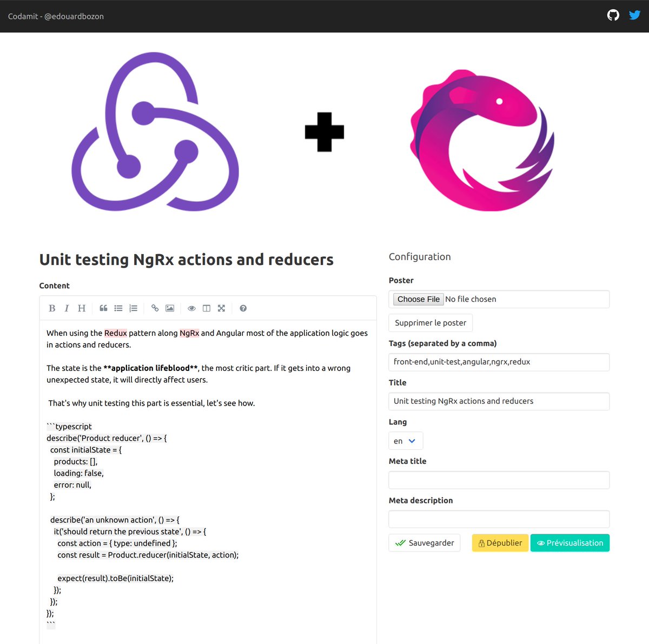The height and width of the screenshot is (644, 649).
Task: Click the misspelled word NgRx in editor
Action: pos(189,333)
